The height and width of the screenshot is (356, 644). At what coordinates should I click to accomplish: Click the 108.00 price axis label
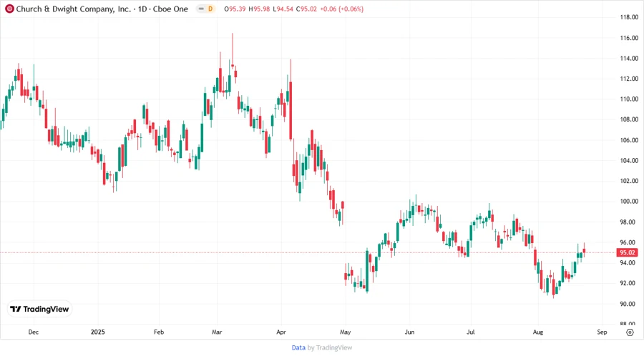[x=629, y=120]
